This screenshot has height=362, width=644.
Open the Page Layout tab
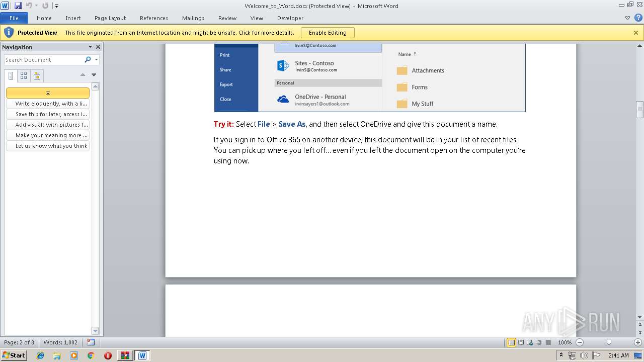[110, 18]
